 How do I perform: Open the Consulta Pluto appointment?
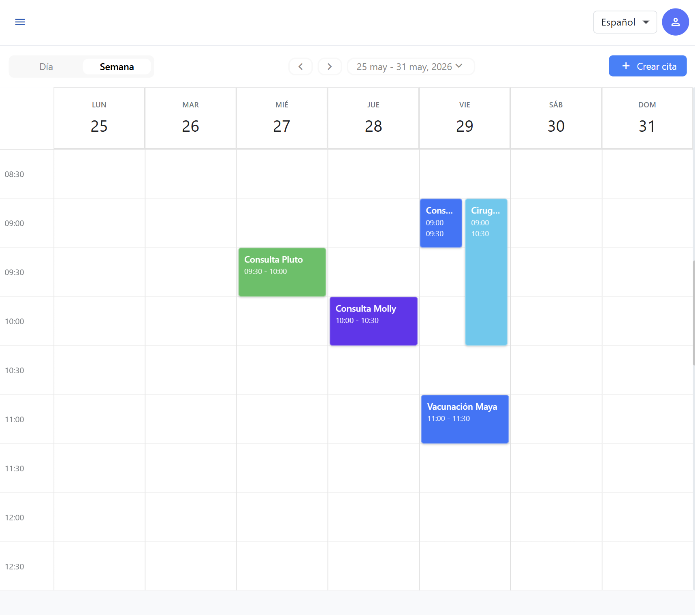(282, 272)
